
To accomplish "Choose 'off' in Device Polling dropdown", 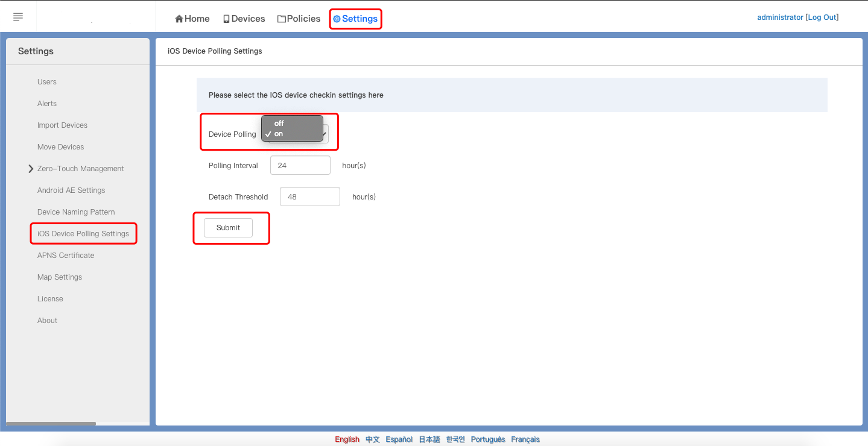I will point(292,124).
